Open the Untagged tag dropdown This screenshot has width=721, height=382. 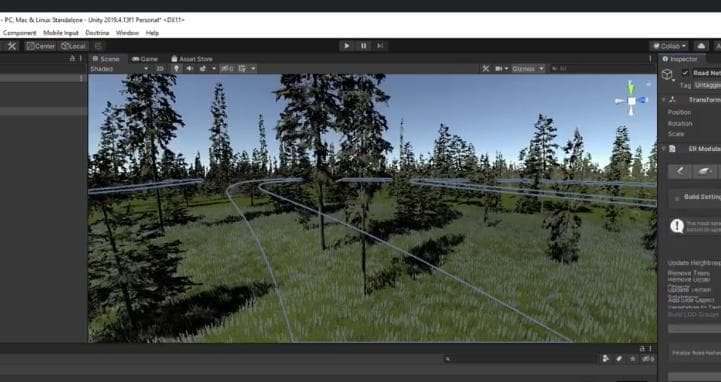pos(707,85)
